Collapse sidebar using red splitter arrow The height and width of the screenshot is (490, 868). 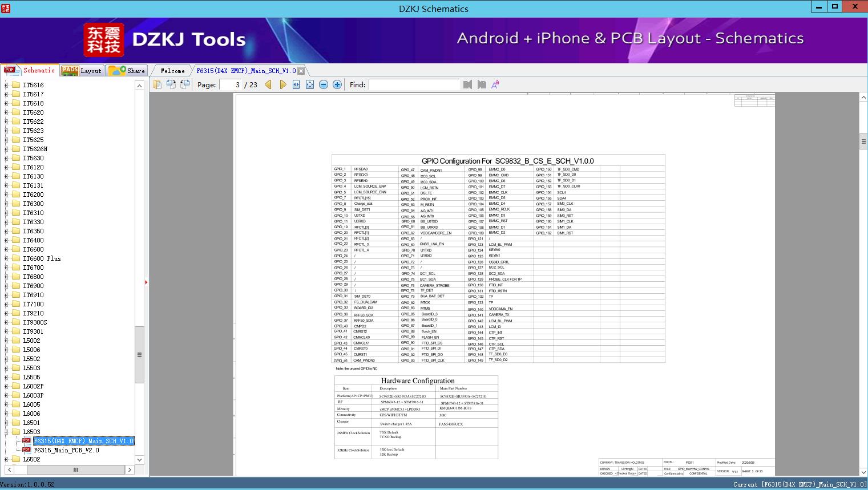[146, 282]
